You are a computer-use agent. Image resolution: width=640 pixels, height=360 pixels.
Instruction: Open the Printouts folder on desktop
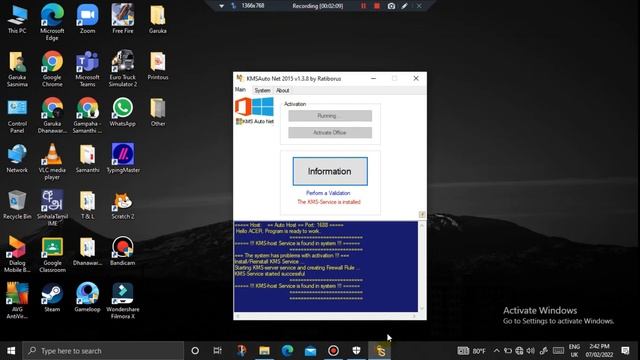coord(158,65)
